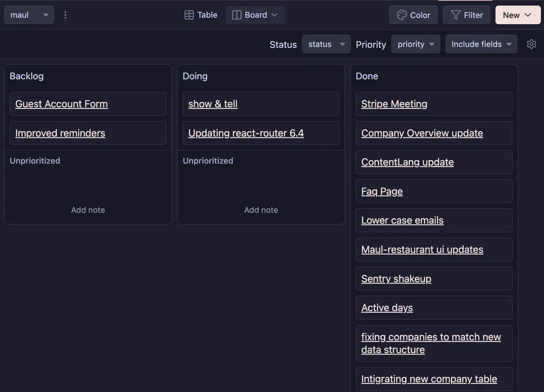Open the show & tell card
The width and height of the screenshot is (544, 392).
[x=213, y=104]
